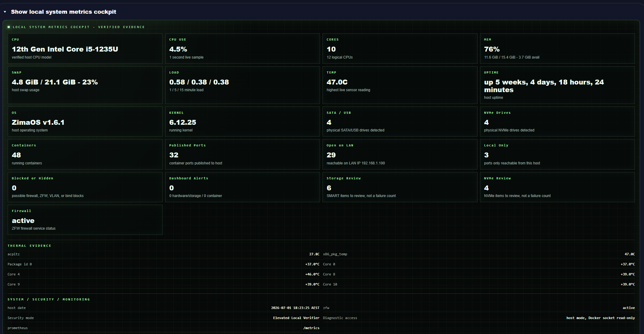Click the prometheus '/metrics' value
This screenshot has width=644, height=334.
click(x=311, y=328)
